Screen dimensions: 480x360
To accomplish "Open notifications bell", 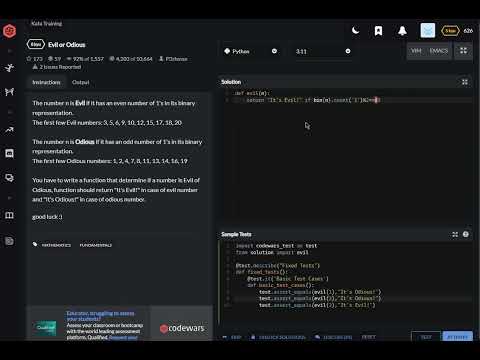I will click(402, 31).
